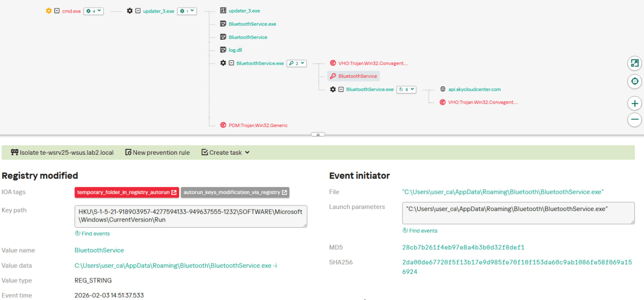Click the orange gear icon beside cmd.exe
Viewport: 644px width, 300px height.
49,11
